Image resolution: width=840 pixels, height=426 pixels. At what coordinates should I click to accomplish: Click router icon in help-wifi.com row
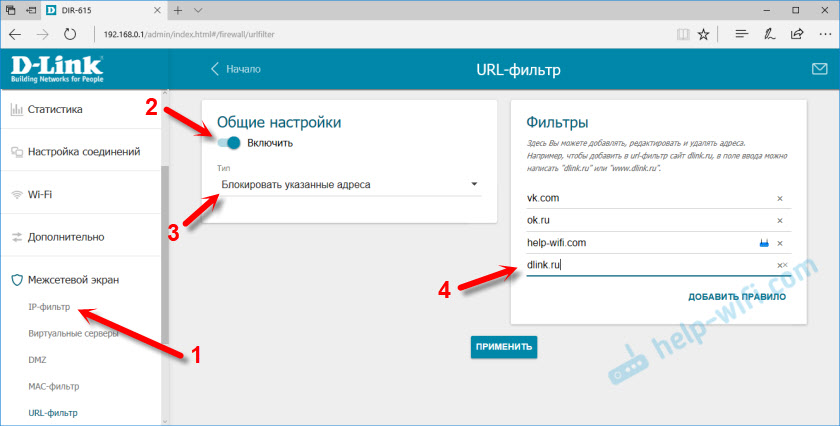(764, 243)
